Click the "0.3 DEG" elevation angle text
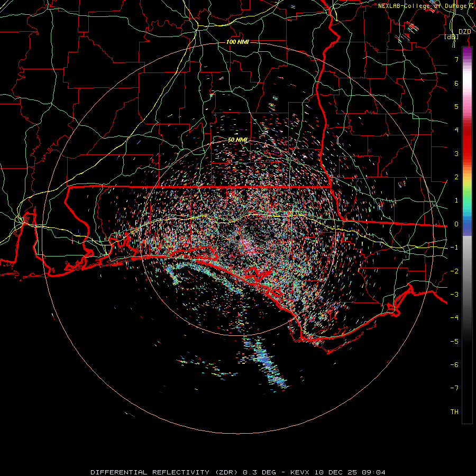This screenshot has width=476, height=476. click(259, 472)
